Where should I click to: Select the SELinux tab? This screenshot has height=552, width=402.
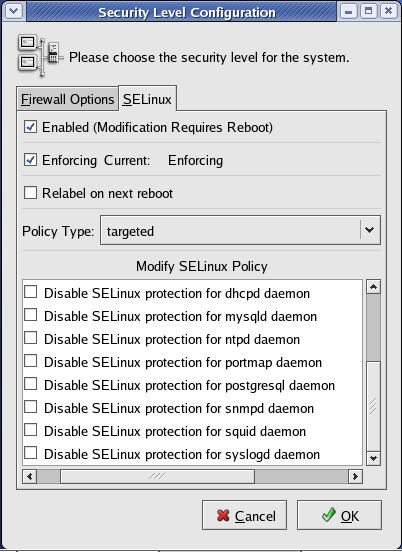point(147,99)
